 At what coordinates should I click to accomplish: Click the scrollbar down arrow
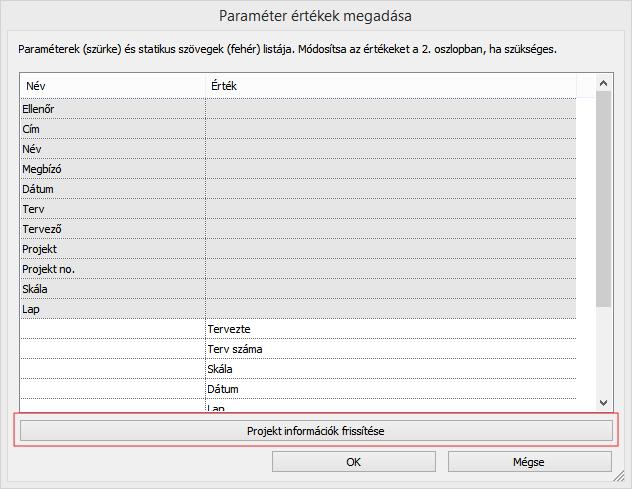tap(603, 402)
